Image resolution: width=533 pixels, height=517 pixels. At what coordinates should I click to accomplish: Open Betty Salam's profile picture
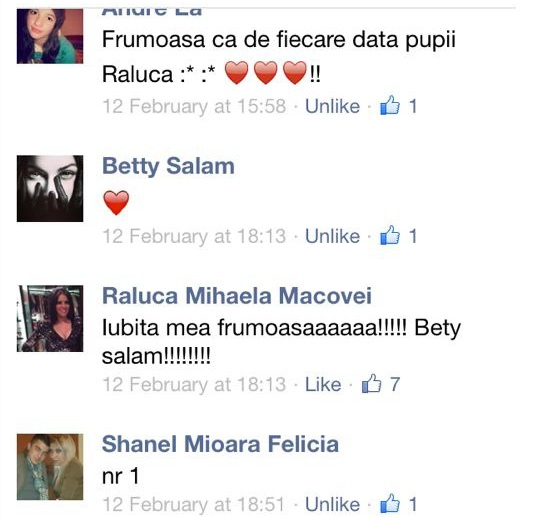click(50, 189)
